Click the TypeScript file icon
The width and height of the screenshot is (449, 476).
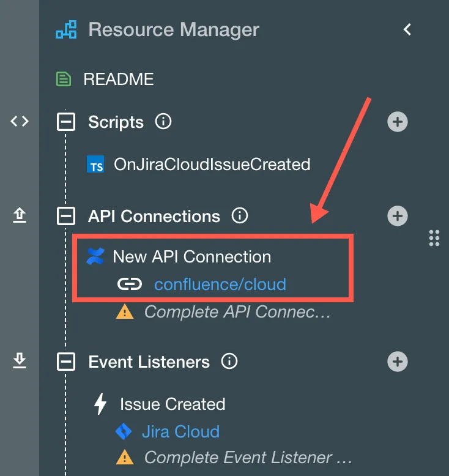[x=95, y=164]
